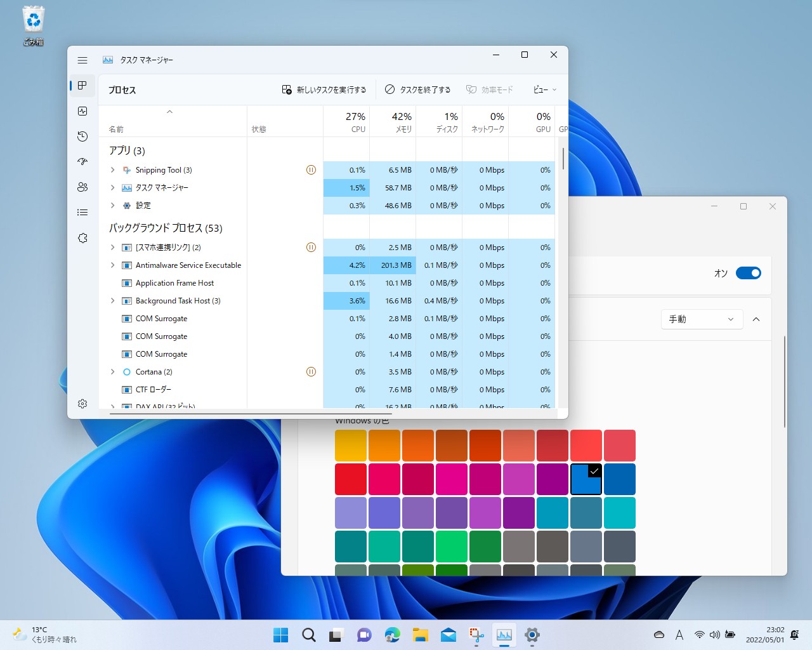
Task: Open the clock and date flyout
Action: click(x=765, y=635)
